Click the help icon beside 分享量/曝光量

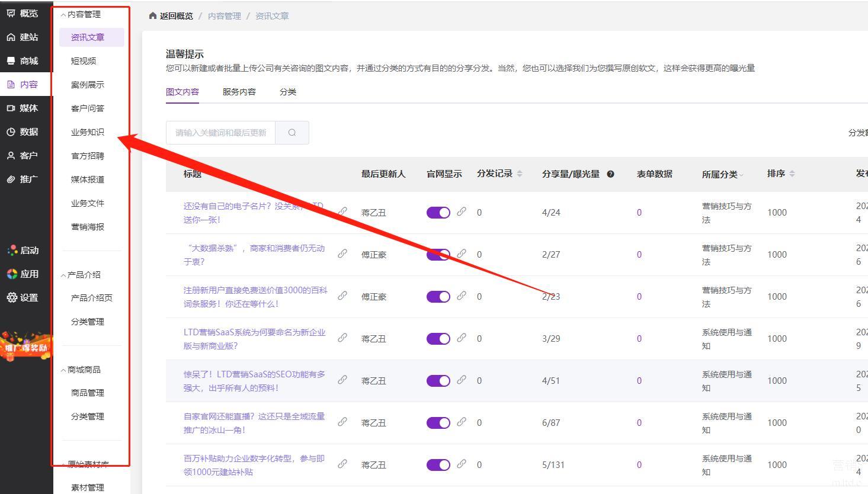coord(610,174)
